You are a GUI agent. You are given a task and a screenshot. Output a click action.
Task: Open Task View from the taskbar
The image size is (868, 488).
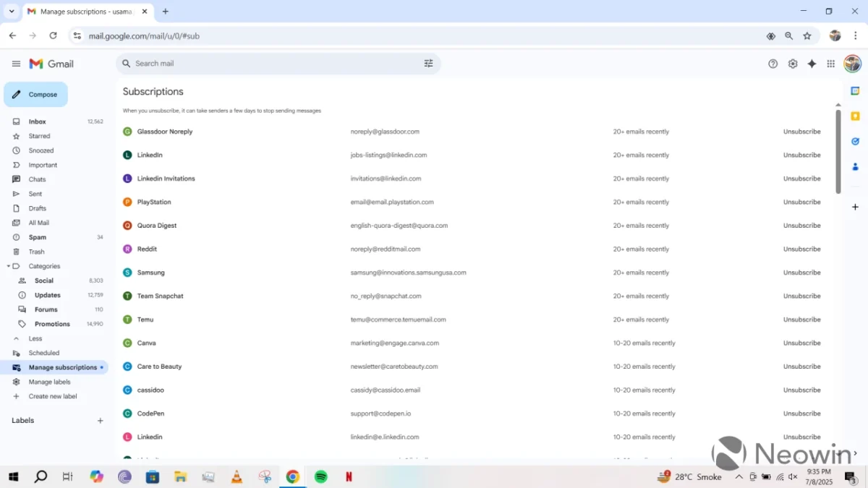pos(67,476)
